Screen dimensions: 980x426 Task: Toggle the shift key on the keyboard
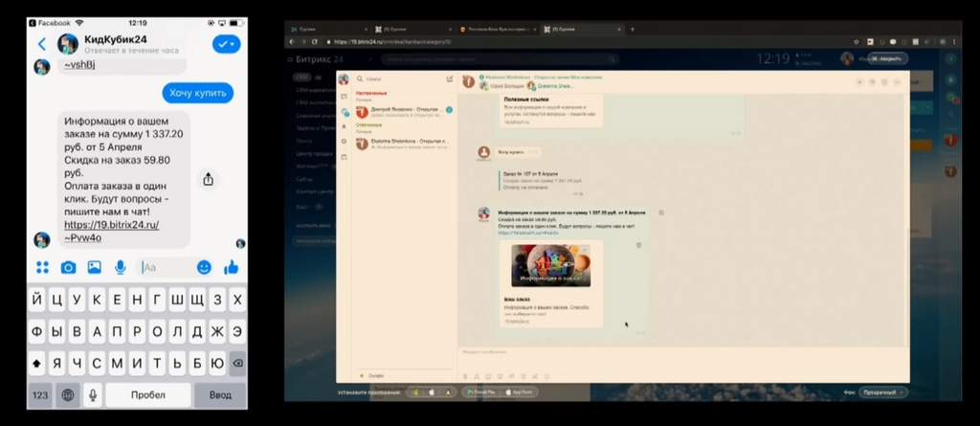(37, 363)
